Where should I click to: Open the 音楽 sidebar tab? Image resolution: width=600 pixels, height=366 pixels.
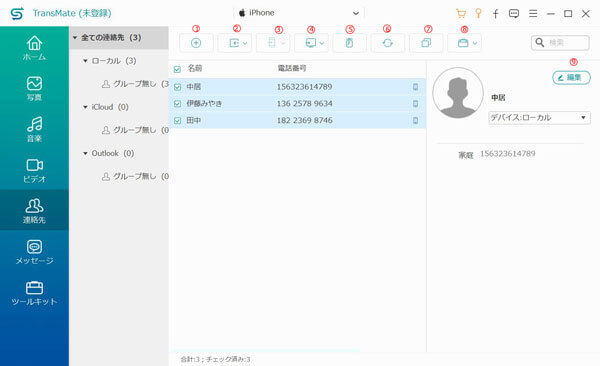(x=34, y=129)
